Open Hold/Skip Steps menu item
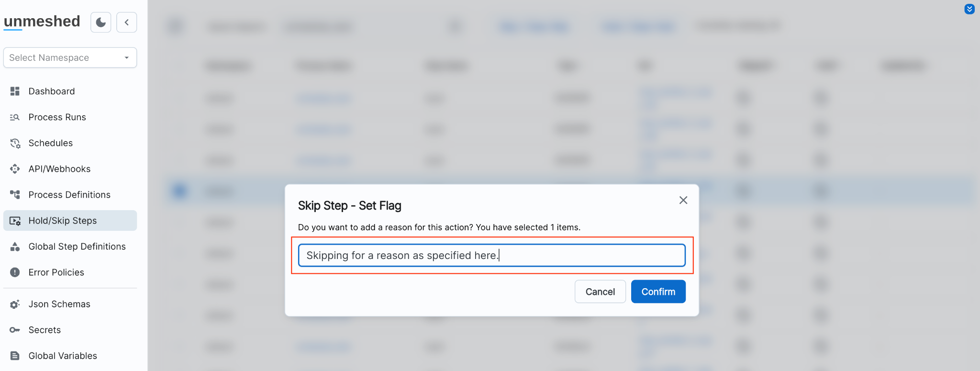Viewport: 980px width, 371px height. (63, 221)
